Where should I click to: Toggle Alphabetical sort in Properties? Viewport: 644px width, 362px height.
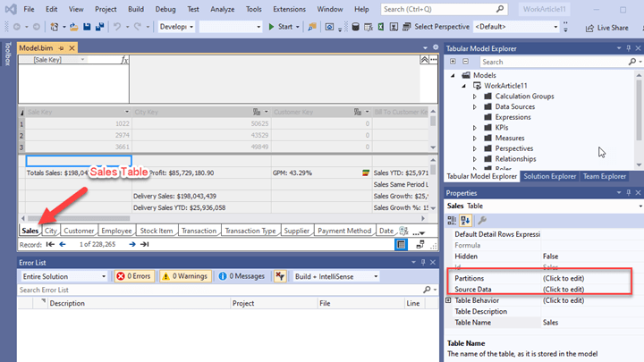tap(465, 221)
